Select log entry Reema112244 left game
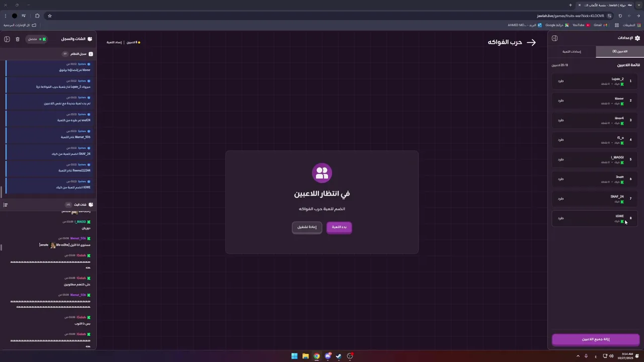The height and width of the screenshot is (362, 644). [49, 168]
